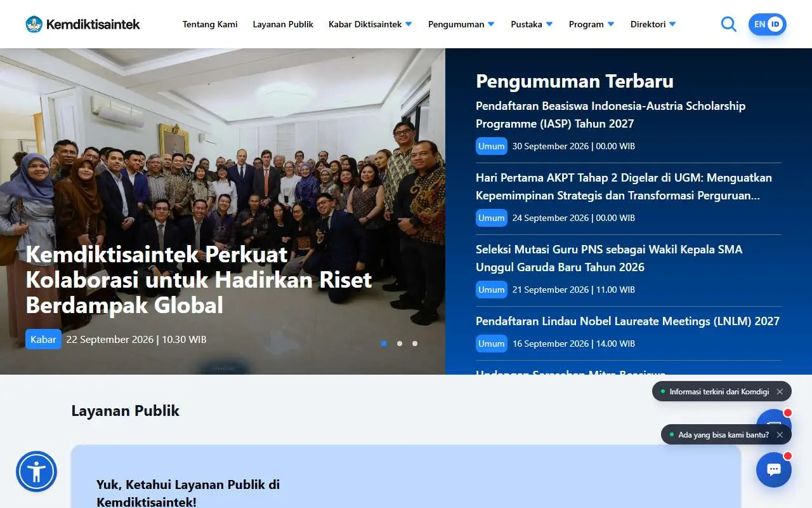The height and width of the screenshot is (508, 812).
Task: Open the headline 'Kemdiktisaintek Perkuat Kolaborasi' article
Action: [x=199, y=280]
